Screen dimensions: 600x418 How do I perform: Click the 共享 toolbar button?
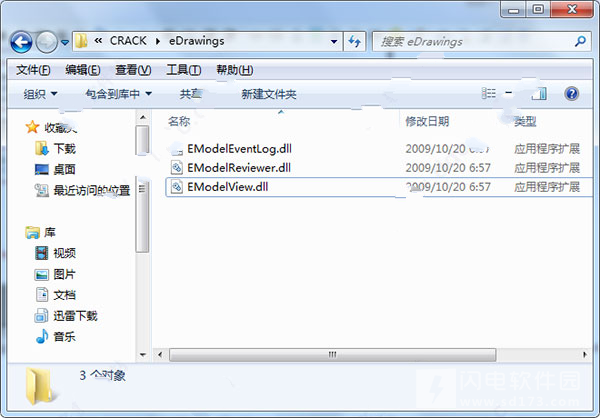pyautogui.click(x=191, y=94)
